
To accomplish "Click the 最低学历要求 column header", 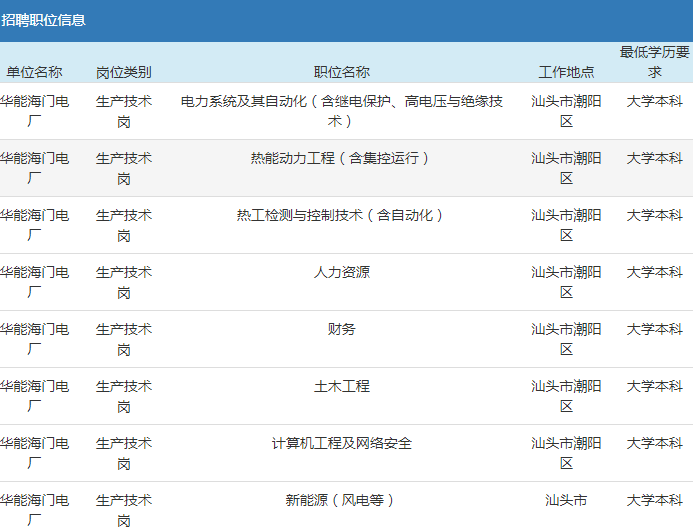I will [x=654, y=62].
